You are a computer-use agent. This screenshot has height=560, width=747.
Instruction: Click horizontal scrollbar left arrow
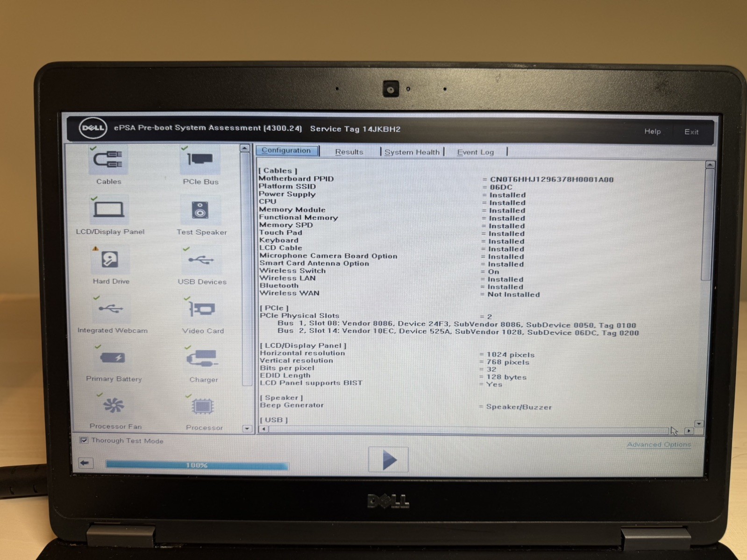pyautogui.click(x=263, y=429)
